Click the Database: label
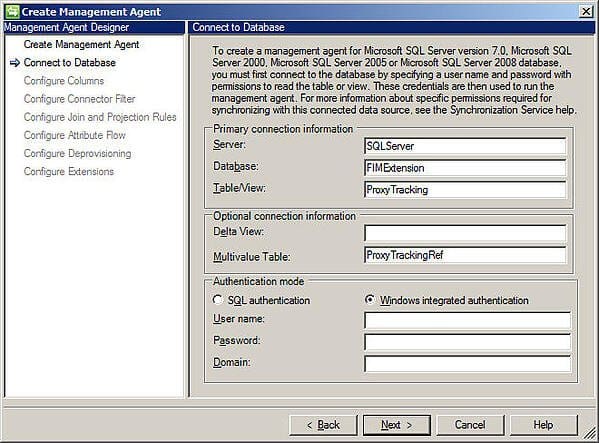Image resolution: width=599 pixels, height=443 pixels. (236, 167)
